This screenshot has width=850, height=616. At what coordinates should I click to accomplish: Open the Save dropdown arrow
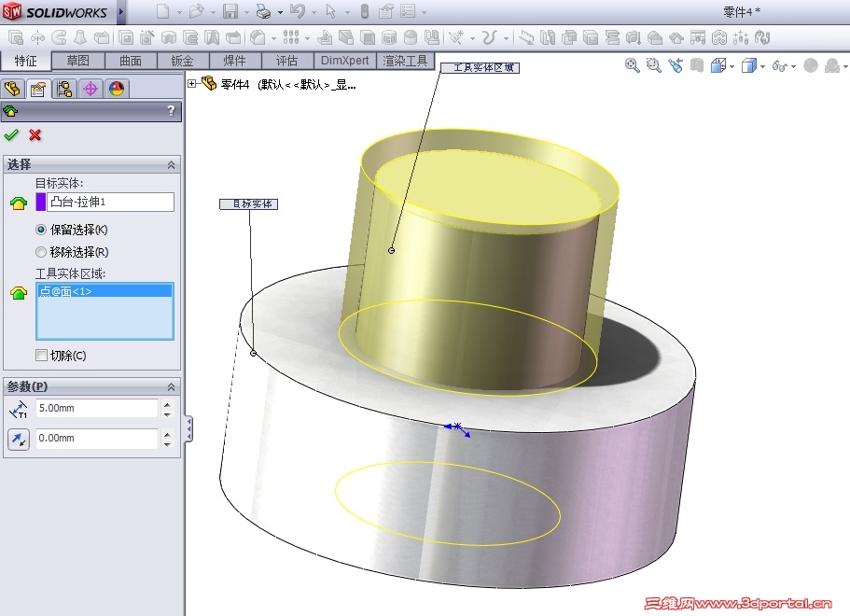[x=246, y=12]
